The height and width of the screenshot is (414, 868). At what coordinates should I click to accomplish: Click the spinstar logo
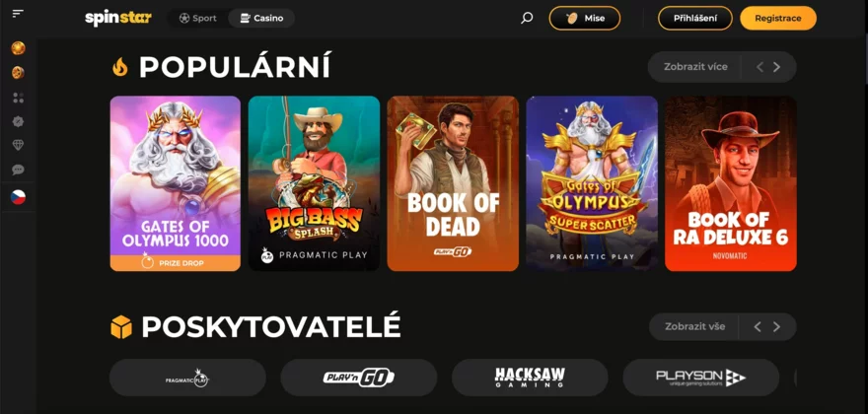118,19
